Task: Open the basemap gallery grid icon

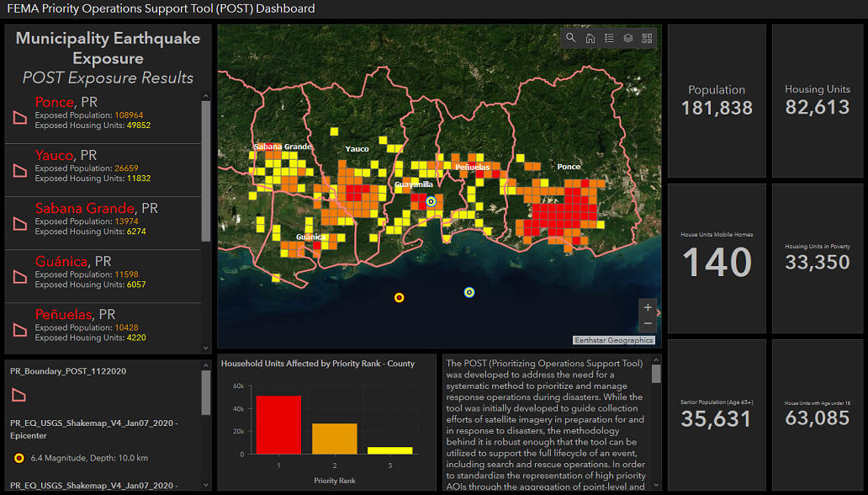Action: [647, 38]
